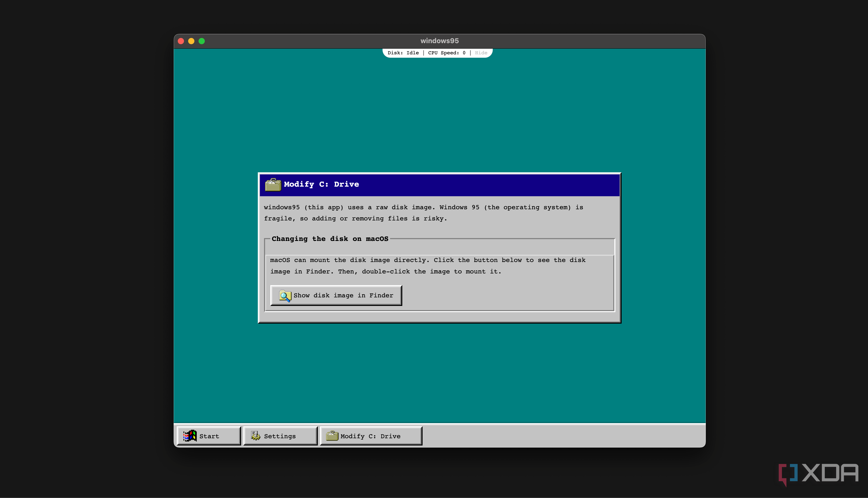The width and height of the screenshot is (868, 498).
Task: Click the briefcase icon in bottom bar
Action: click(x=332, y=436)
